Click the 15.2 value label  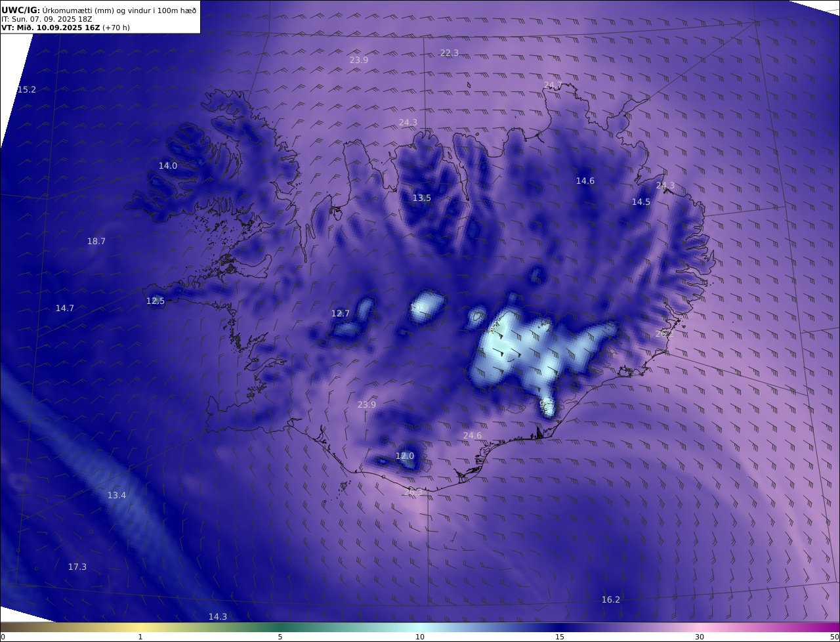(26, 89)
